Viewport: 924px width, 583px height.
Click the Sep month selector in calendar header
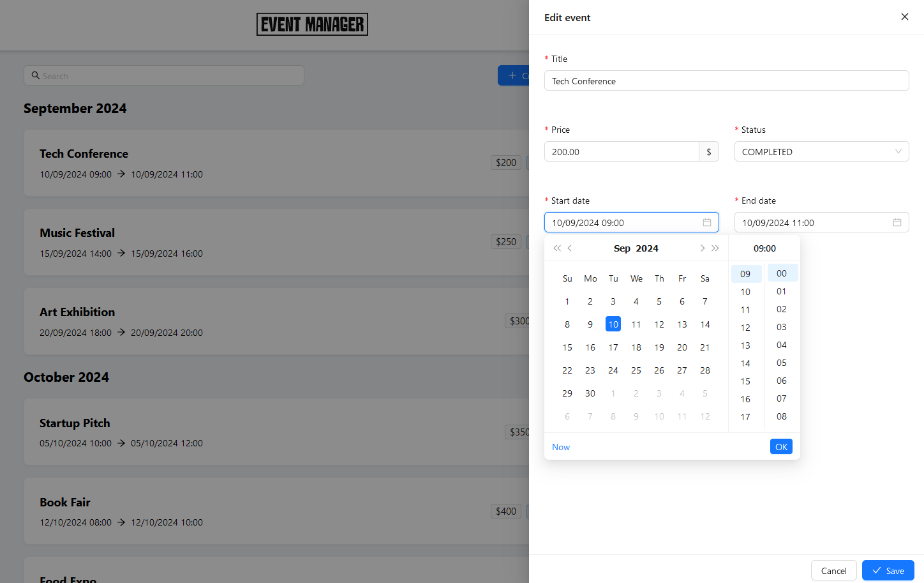point(622,248)
